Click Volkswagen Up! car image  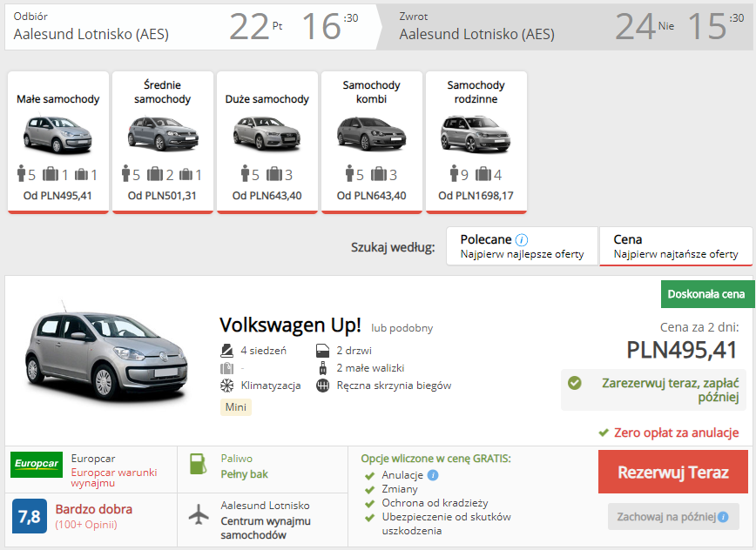point(103,354)
